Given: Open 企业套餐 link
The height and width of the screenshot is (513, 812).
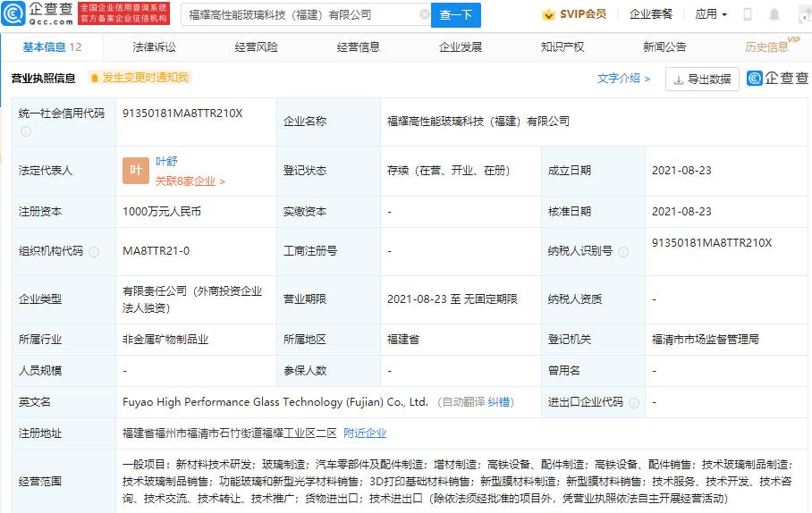Looking at the screenshot, I should (x=650, y=14).
